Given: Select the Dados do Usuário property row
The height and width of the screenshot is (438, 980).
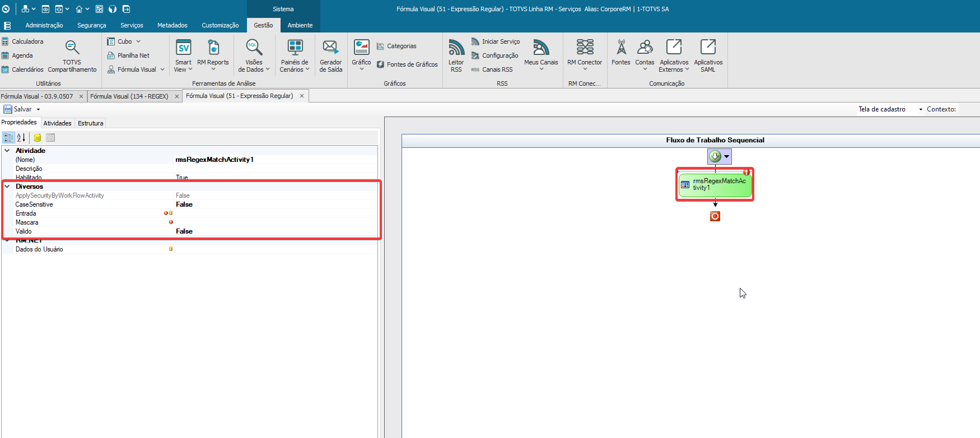Looking at the screenshot, I should (189, 249).
